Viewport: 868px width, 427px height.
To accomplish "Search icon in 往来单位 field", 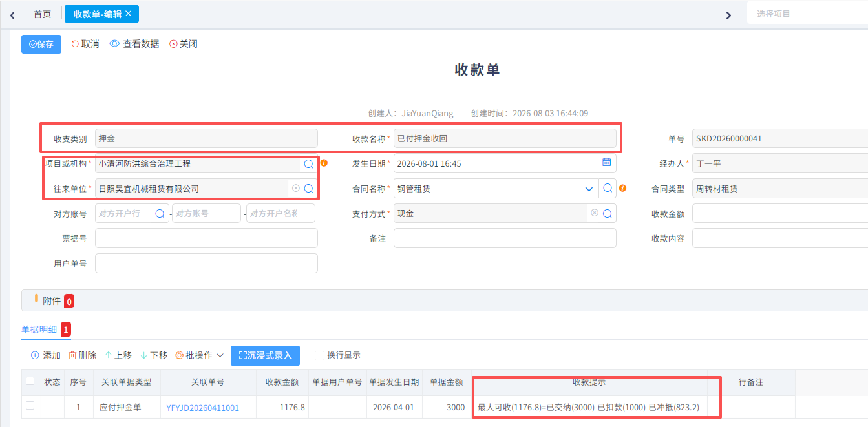I will tap(308, 189).
